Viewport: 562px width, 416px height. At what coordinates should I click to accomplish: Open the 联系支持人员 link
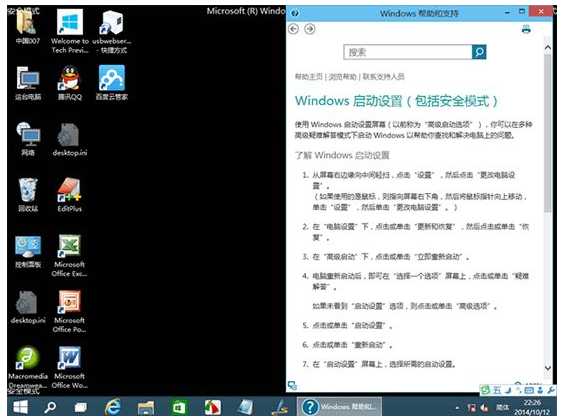tap(384, 77)
